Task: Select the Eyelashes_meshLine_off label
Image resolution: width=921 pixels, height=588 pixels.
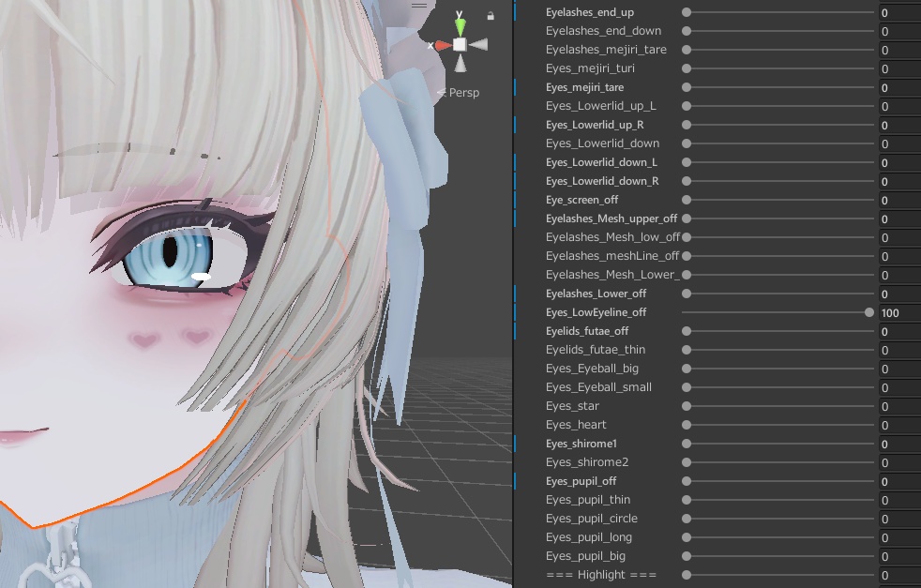Action: [x=612, y=256]
